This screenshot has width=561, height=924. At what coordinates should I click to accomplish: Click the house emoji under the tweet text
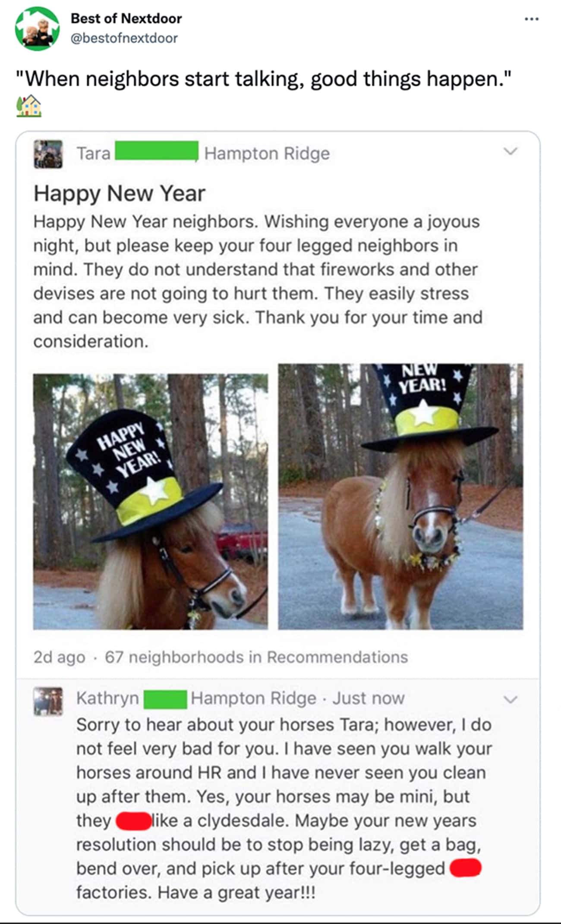(29, 106)
